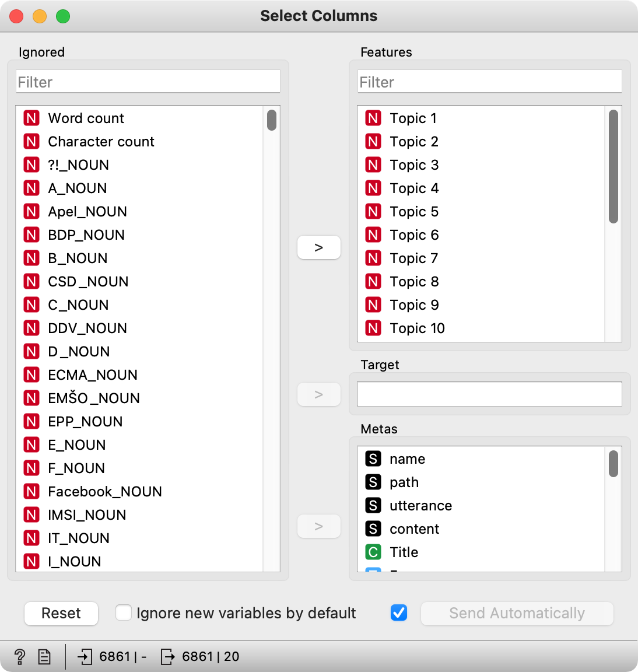This screenshot has width=638, height=672.
Task: Click the categorical icon beside Title
Action: point(373,552)
